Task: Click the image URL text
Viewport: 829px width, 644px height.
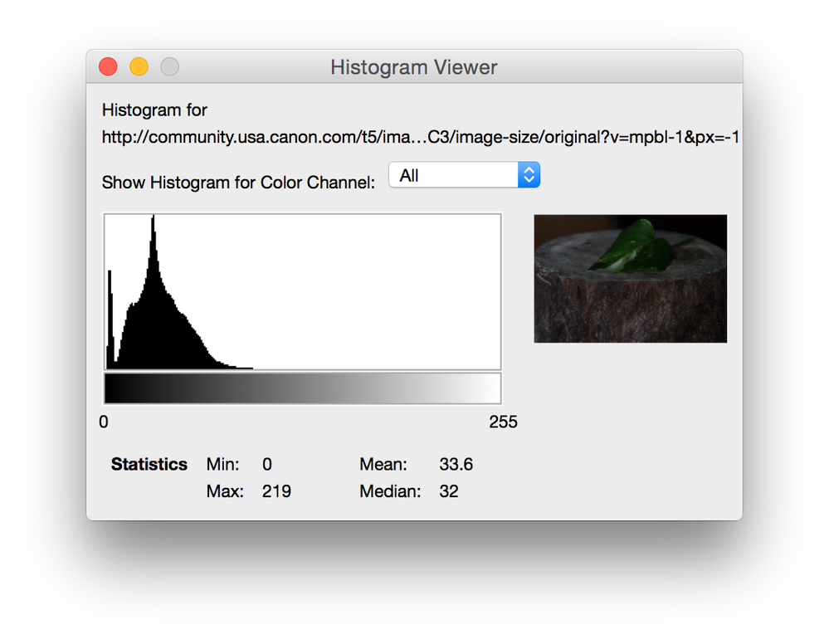Action: (420, 138)
